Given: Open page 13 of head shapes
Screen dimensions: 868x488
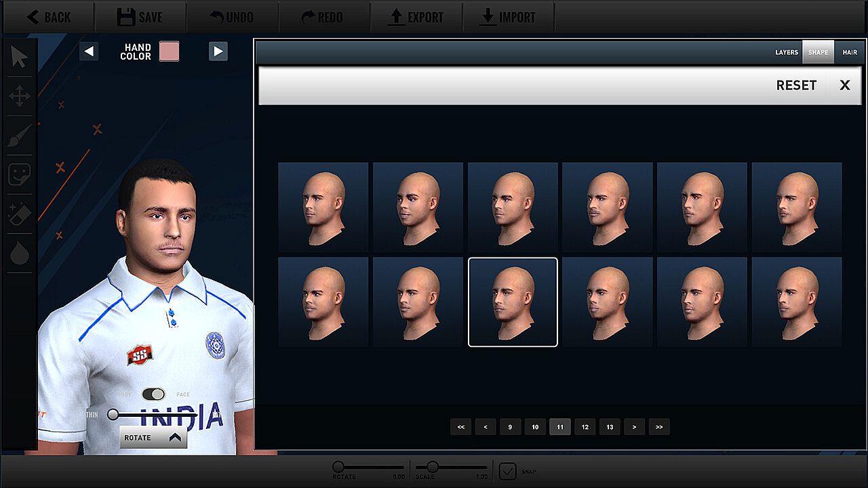Looking at the screenshot, I should [610, 427].
